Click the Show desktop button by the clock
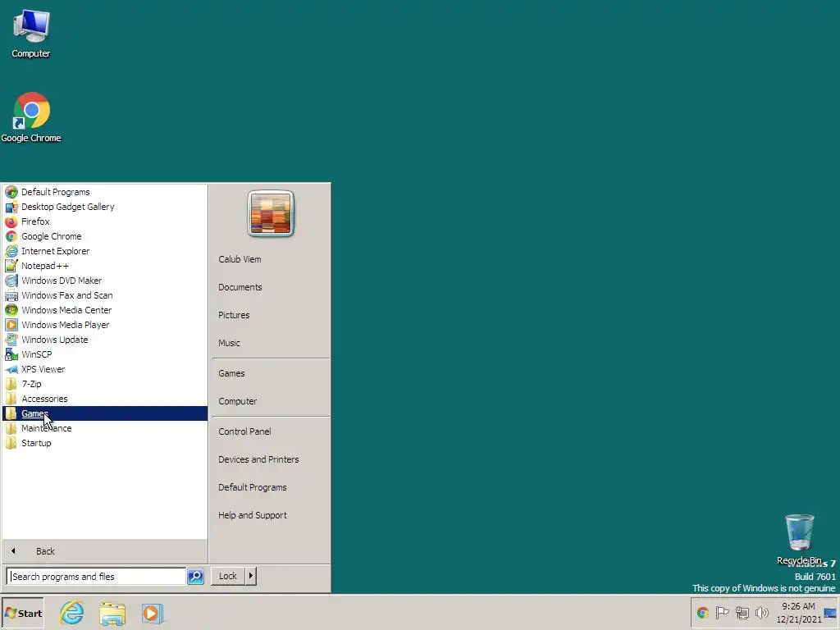The height and width of the screenshot is (630, 840). (x=830, y=613)
